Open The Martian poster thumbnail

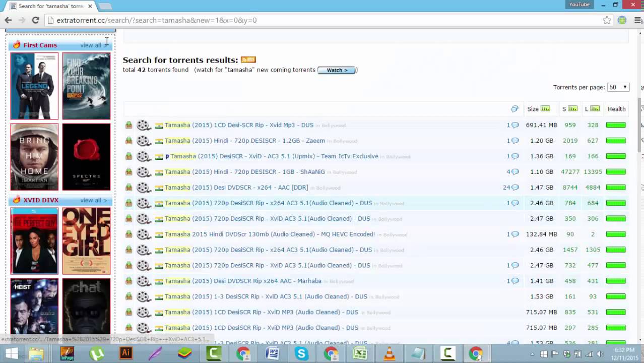click(34, 157)
